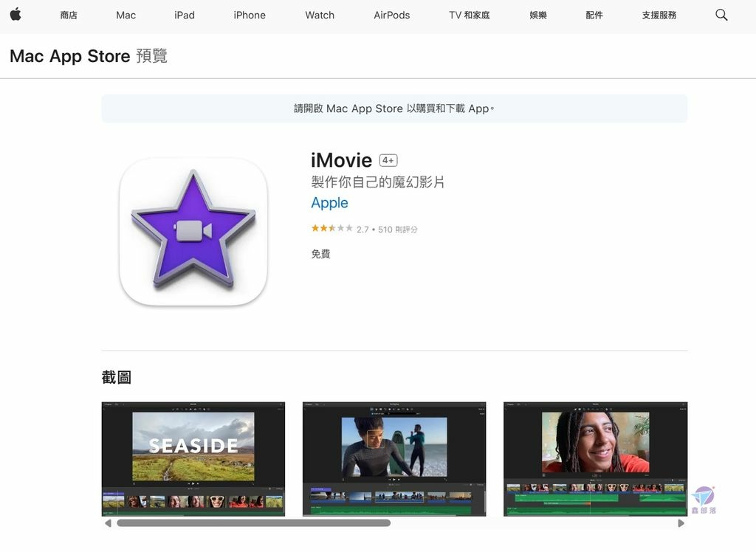The image size is (756, 552).
Task: Click the Apple logo in the navigation bar
Action: [16, 15]
